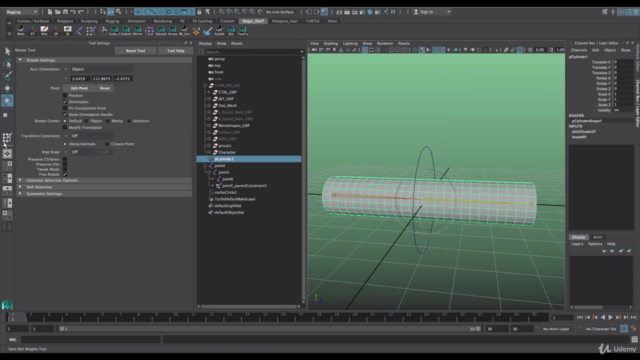The image size is (640, 360).
Task: Open the Rigging shelf tab
Action: [112, 21]
